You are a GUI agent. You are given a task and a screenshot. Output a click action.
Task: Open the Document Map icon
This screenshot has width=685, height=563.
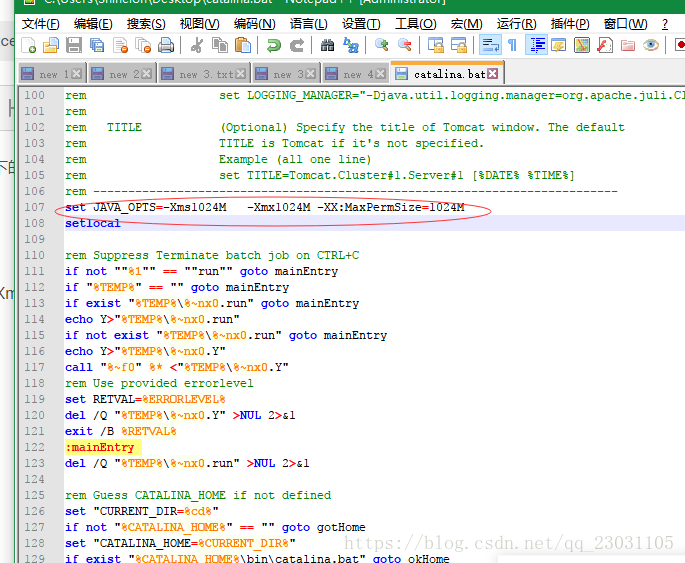[x=582, y=45]
